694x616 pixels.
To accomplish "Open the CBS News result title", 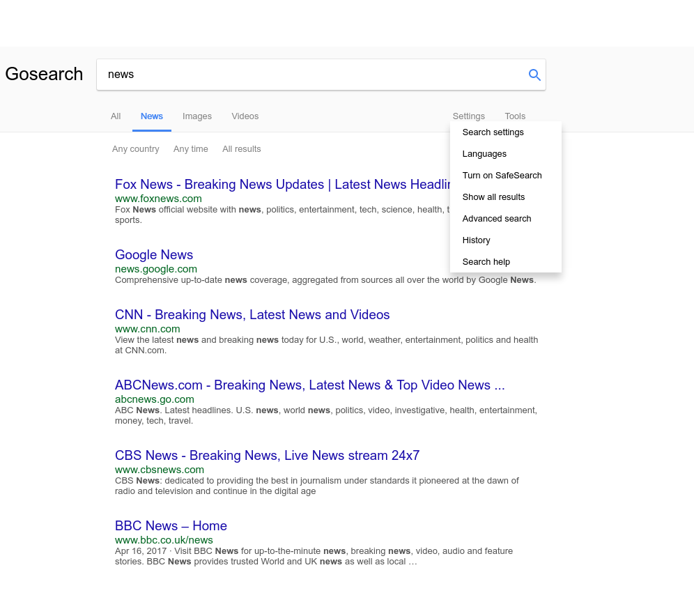I will tap(268, 455).
